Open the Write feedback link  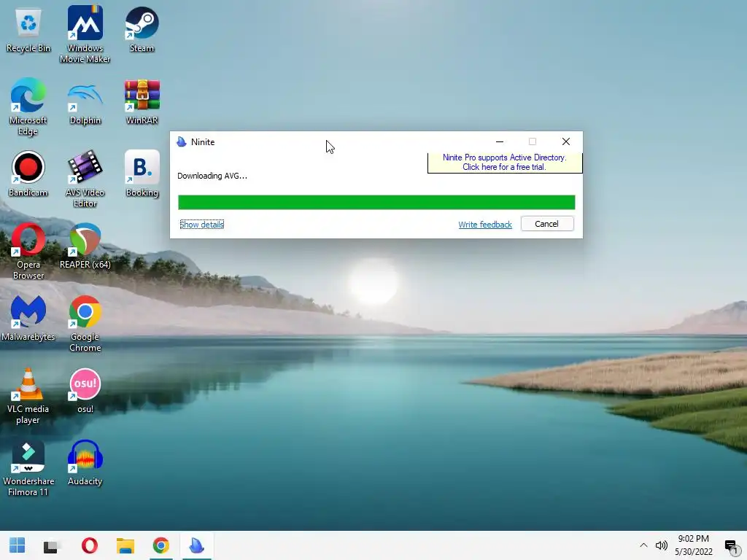tap(485, 225)
